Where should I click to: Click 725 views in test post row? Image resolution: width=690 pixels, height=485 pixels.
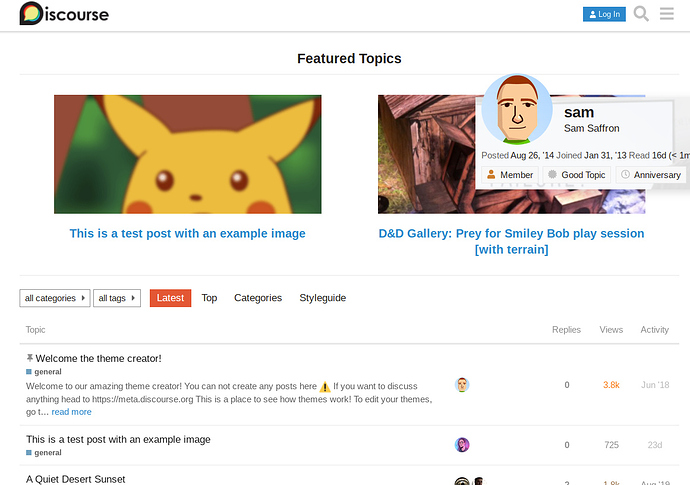(611, 445)
